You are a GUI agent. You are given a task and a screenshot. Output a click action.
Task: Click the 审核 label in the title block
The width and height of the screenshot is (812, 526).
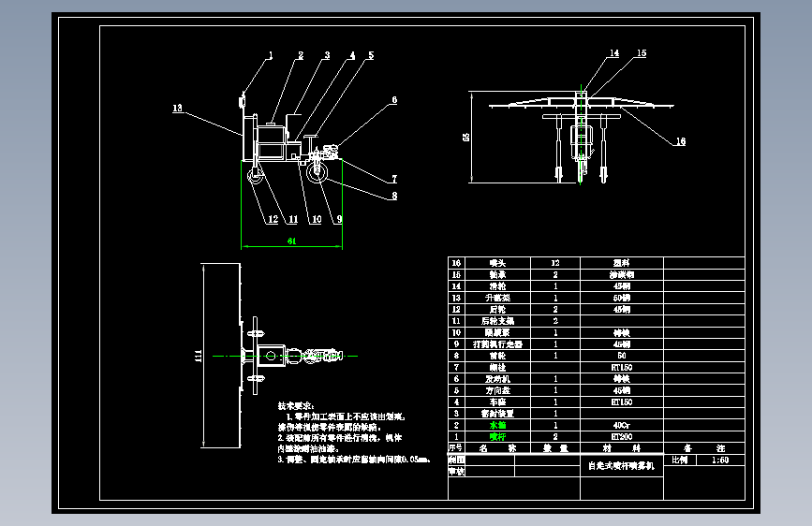457,471
